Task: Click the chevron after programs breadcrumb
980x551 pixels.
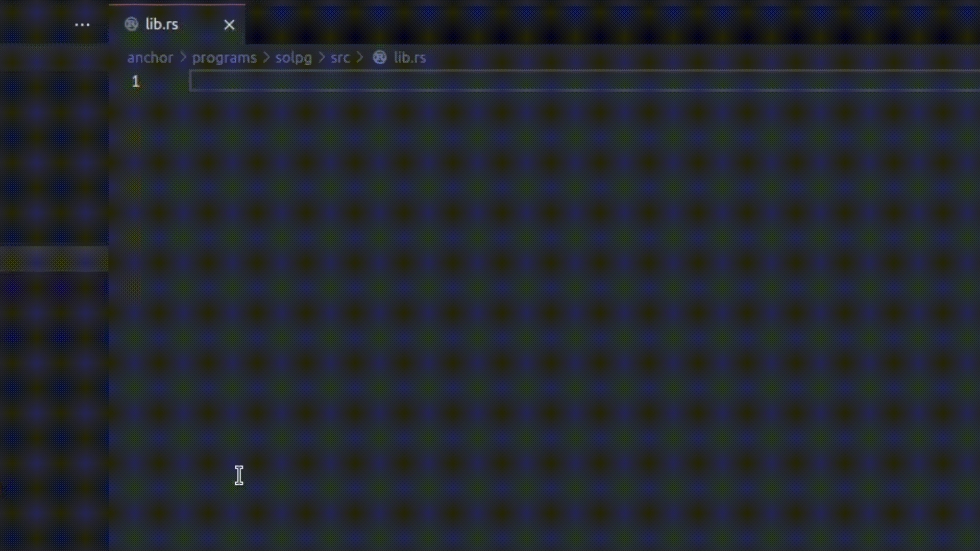Action: [266, 57]
